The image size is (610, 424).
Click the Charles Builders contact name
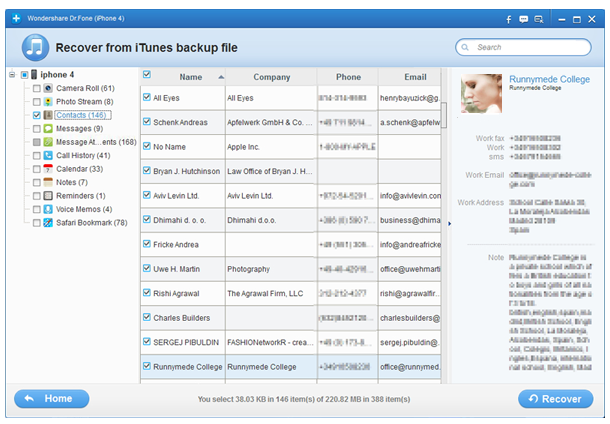click(x=182, y=318)
